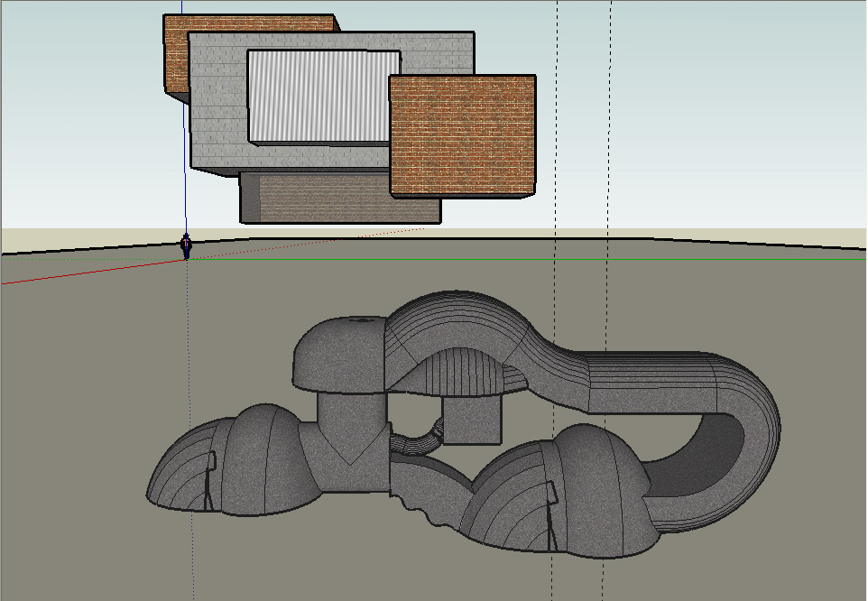Click the mushroom-shaped dome atop the sculpture
The width and height of the screenshot is (868, 601).
337,354
